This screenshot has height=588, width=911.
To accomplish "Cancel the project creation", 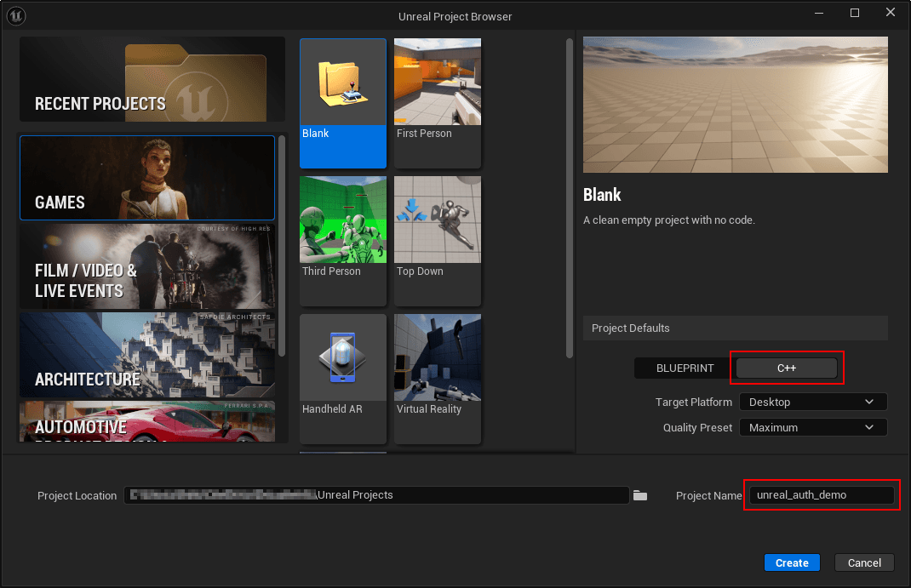I will (864, 562).
